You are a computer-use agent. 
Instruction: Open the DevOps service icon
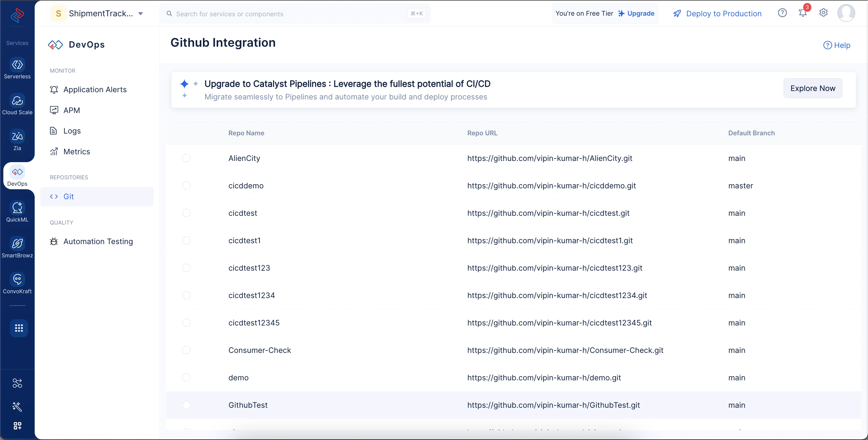17,172
